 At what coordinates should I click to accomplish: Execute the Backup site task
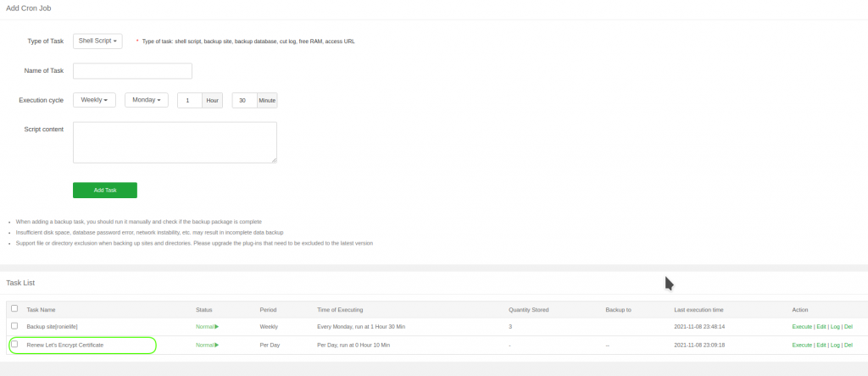click(802, 326)
